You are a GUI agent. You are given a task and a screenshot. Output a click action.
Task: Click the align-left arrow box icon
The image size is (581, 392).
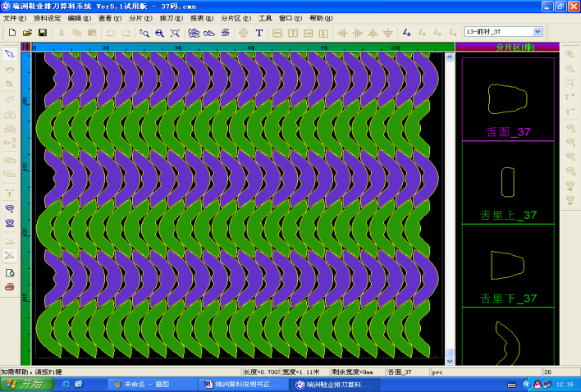(277, 33)
